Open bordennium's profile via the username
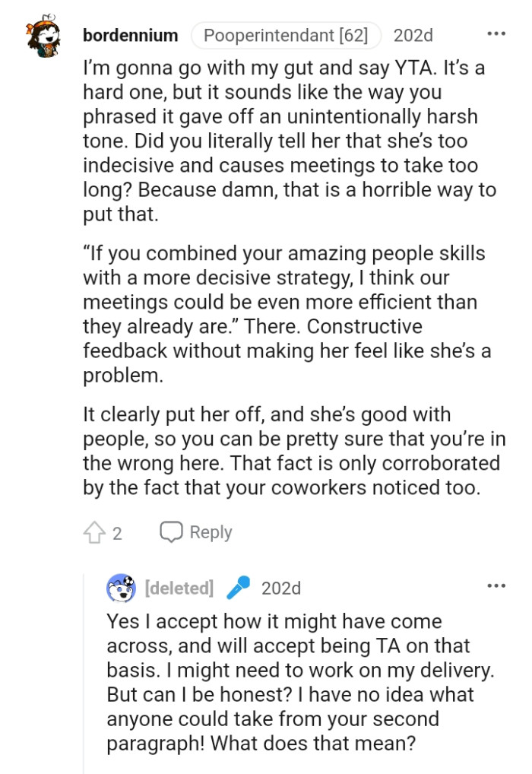The width and height of the screenshot is (532, 774). [129, 34]
